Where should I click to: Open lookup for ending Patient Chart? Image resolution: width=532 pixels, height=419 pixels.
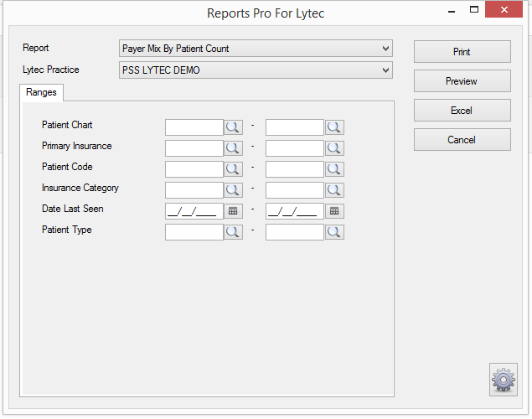coord(334,127)
